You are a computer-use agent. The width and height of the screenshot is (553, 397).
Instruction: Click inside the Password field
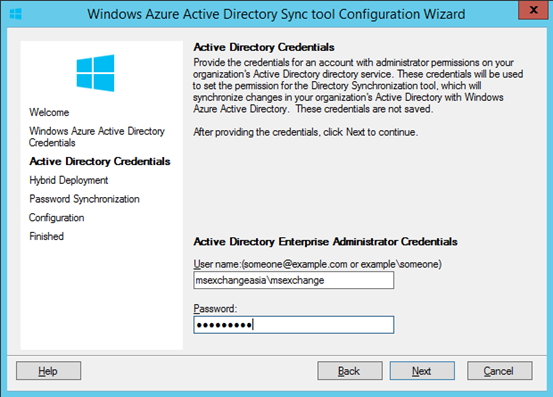(293, 325)
